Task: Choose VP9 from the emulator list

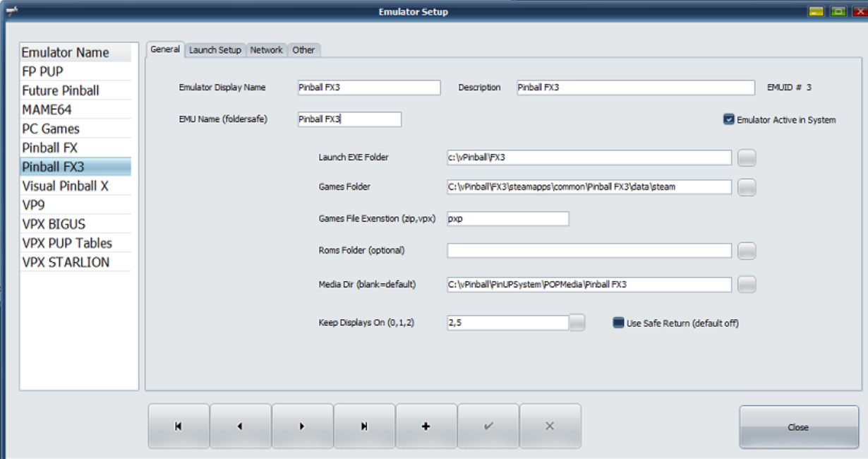Action: tap(76, 205)
